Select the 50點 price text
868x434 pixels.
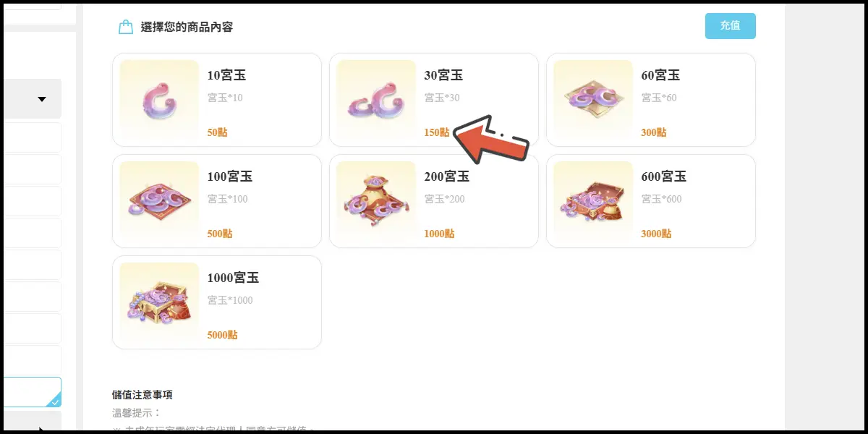tap(217, 132)
